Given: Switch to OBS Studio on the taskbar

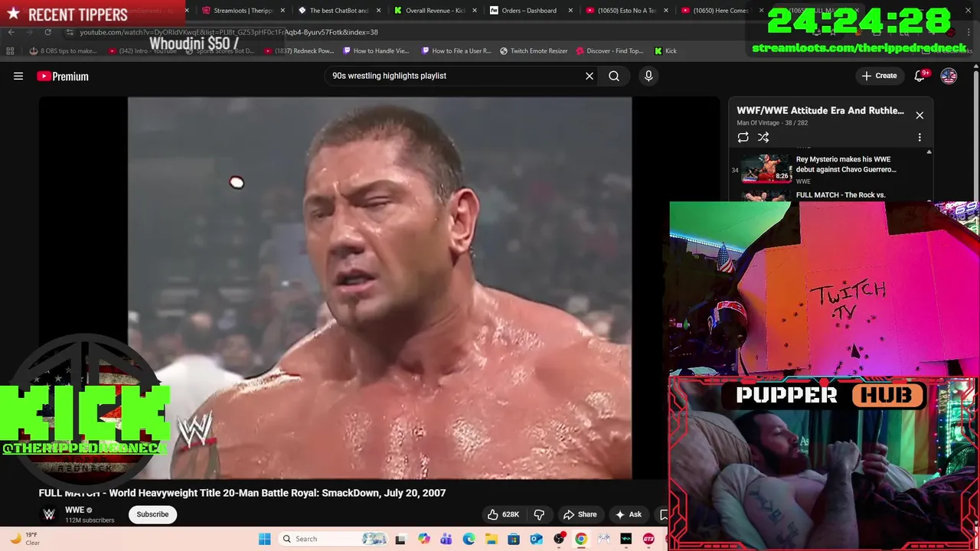Looking at the screenshot, I should click(559, 539).
